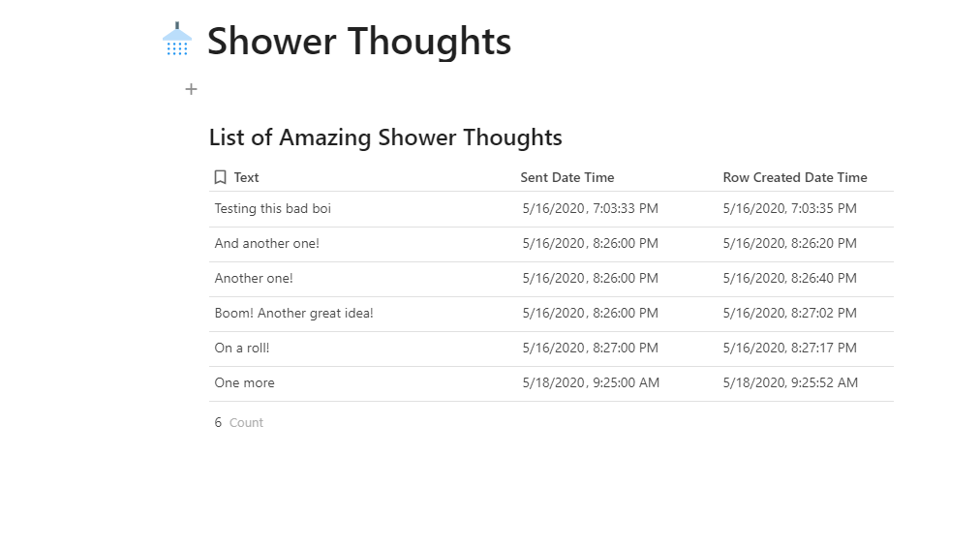The image size is (980, 547).
Task: Open the 'Testing this bad boi' row
Action: point(273,208)
